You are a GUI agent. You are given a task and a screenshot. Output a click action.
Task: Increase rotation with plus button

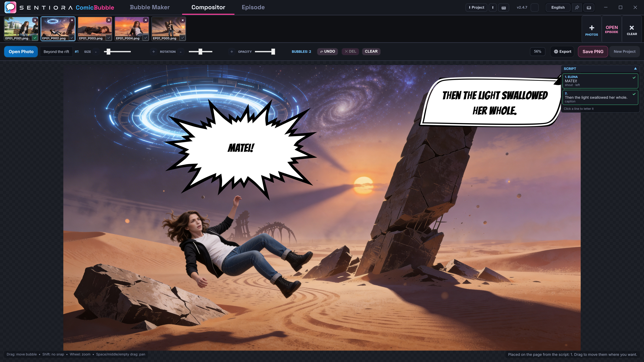pos(232,52)
